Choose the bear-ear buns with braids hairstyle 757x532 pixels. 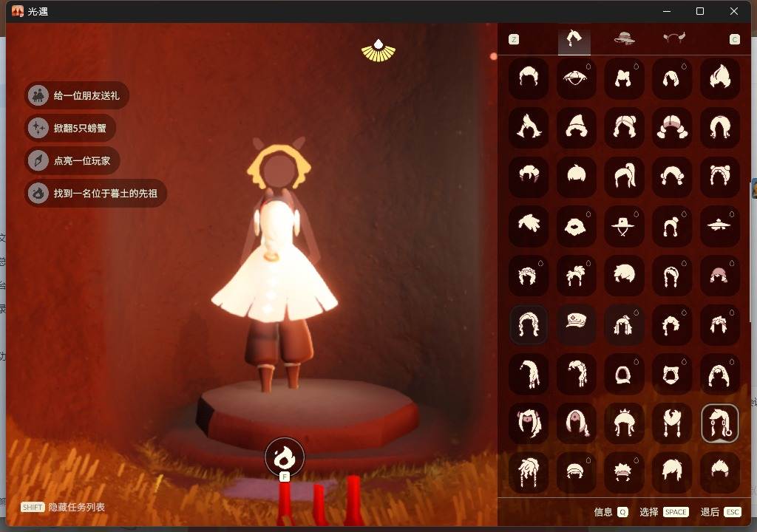coord(719,177)
